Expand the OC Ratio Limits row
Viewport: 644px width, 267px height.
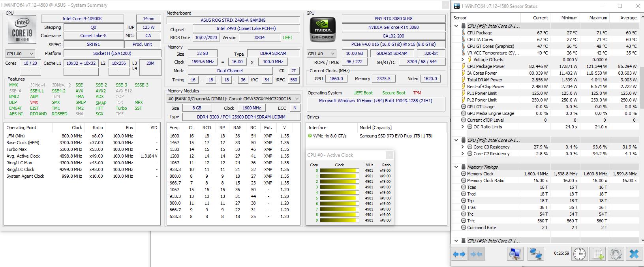click(463, 127)
